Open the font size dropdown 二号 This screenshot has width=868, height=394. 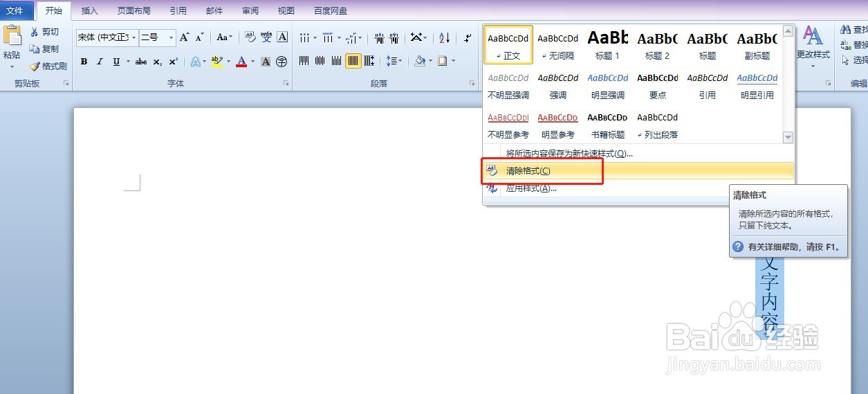coord(171,37)
